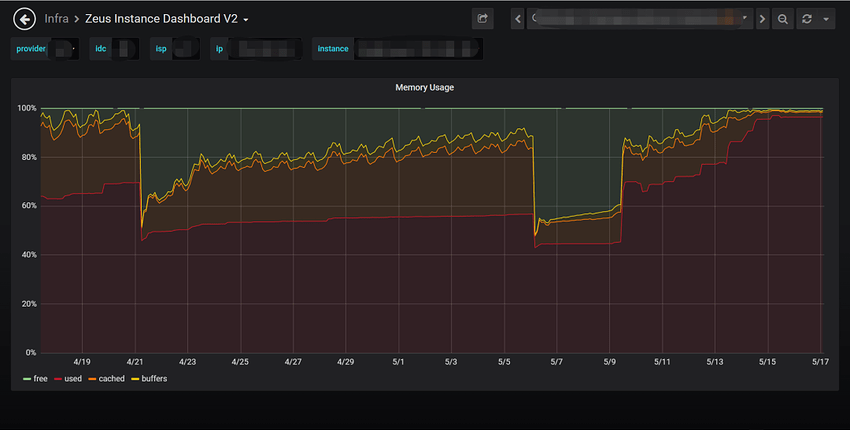Click the yellow buffers legend color swatch

[x=135, y=379]
